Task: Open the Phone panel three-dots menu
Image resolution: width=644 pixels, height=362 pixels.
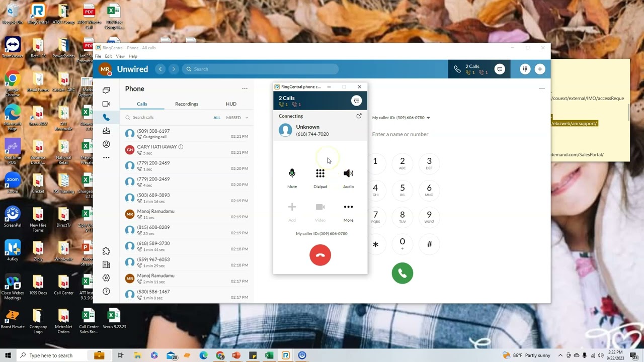Action: [x=245, y=88]
